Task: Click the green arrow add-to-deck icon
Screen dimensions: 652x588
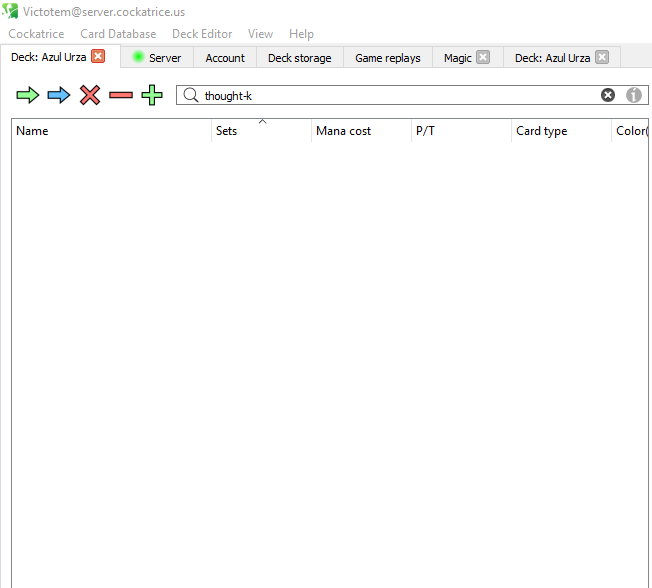Action: tap(28, 95)
